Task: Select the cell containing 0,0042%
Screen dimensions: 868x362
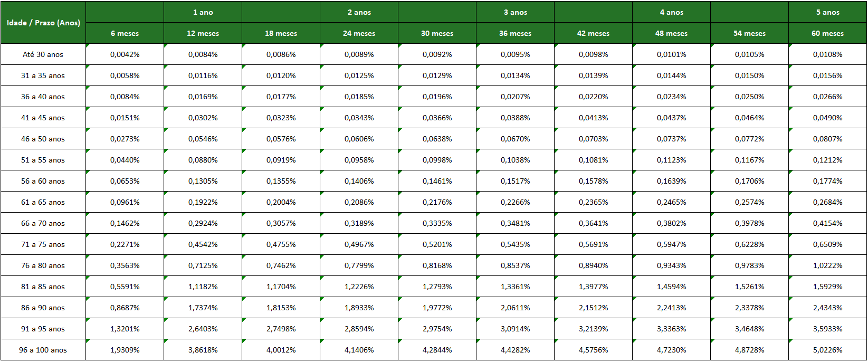Action: pyautogui.click(x=125, y=54)
